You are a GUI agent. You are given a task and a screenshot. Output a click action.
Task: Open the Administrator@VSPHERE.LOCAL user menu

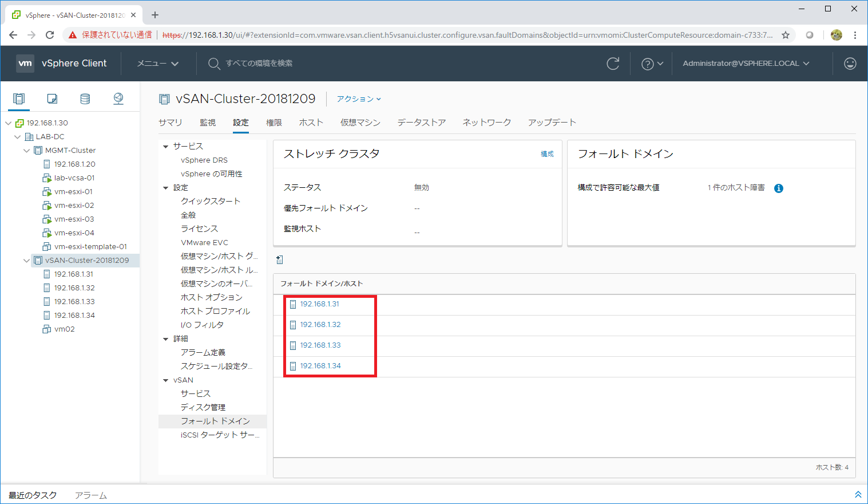746,64
